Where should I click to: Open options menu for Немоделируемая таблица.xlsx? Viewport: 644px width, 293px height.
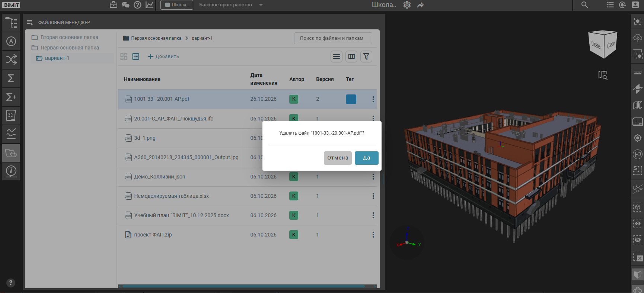click(x=373, y=196)
